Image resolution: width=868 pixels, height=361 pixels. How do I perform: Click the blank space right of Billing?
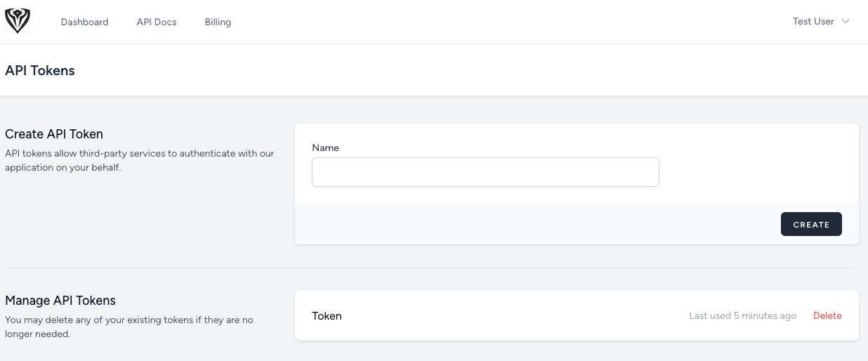click(492, 22)
